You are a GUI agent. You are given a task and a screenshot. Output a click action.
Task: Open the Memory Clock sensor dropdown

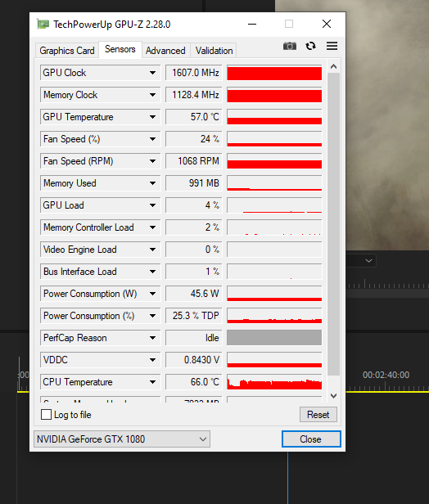coord(153,95)
